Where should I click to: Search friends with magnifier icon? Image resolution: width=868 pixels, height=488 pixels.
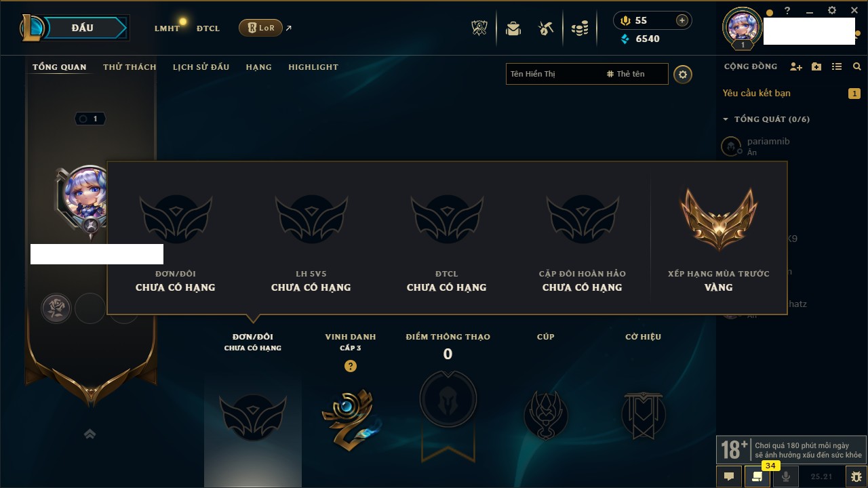(857, 66)
